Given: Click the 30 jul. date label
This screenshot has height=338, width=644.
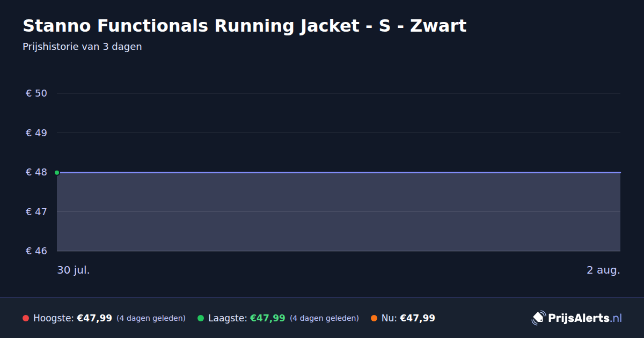Looking at the screenshot, I should tap(74, 270).
